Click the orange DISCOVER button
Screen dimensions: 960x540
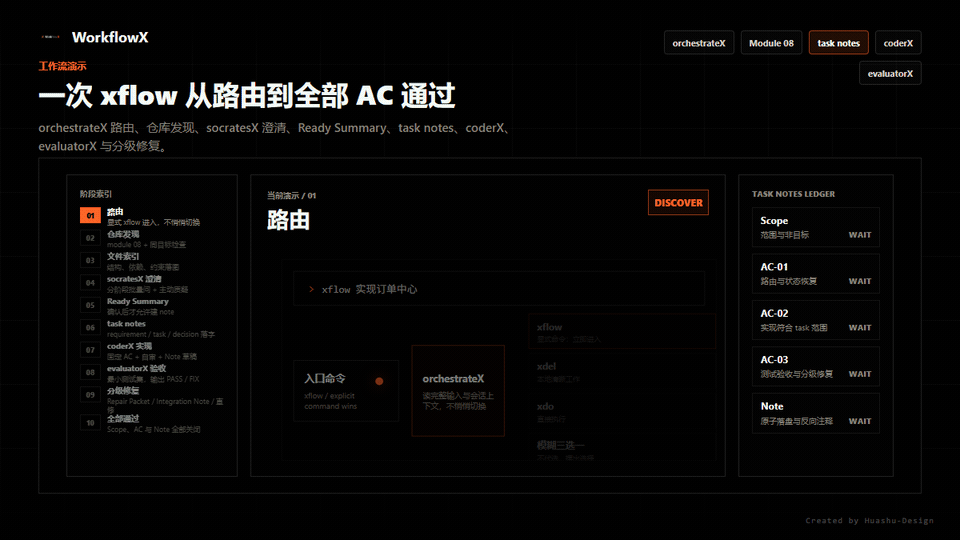click(x=678, y=203)
